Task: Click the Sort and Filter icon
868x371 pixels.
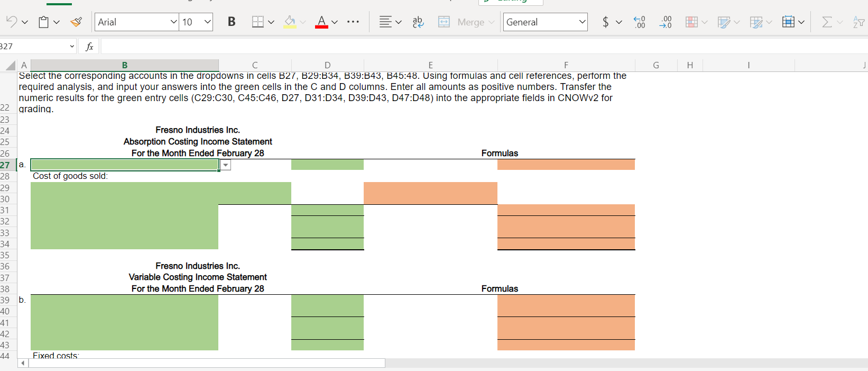Action: [859, 22]
